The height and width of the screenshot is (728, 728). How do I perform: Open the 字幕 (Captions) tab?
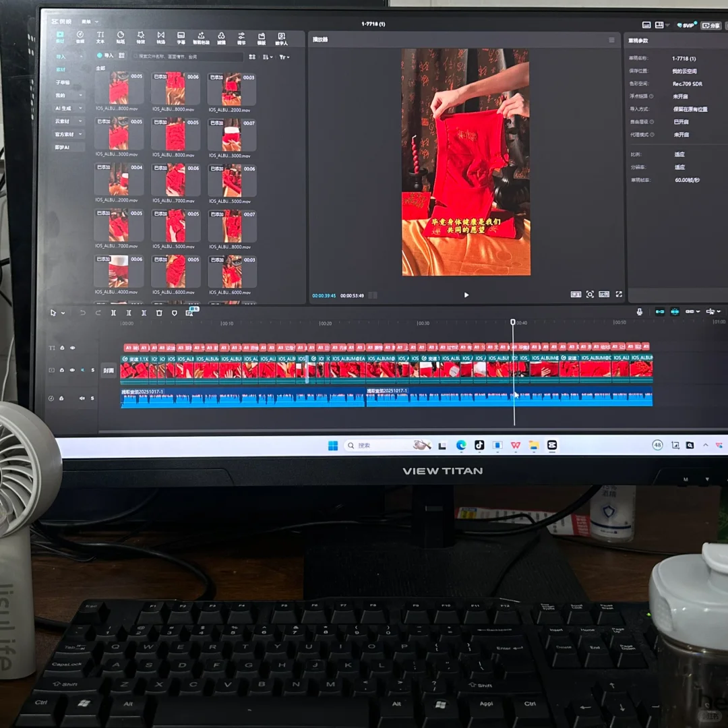click(x=181, y=38)
